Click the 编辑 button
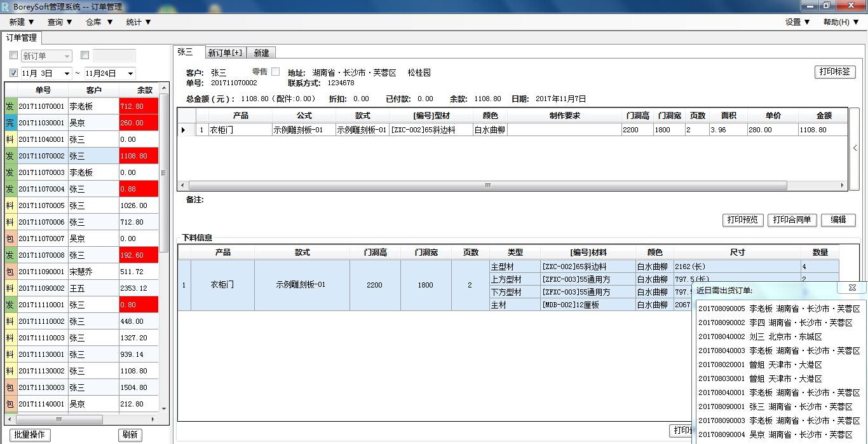The width and height of the screenshot is (868, 444). [x=838, y=220]
